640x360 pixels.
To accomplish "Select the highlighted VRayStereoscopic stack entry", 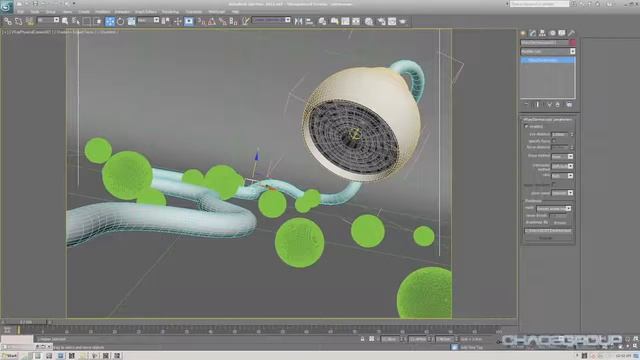I will tap(548, 60).
